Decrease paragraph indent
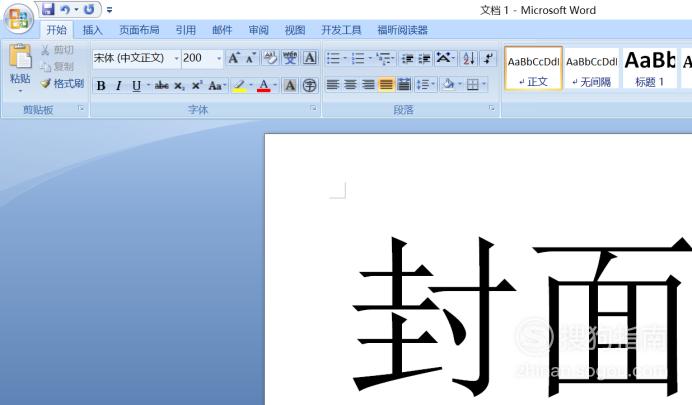 point(407,58)
